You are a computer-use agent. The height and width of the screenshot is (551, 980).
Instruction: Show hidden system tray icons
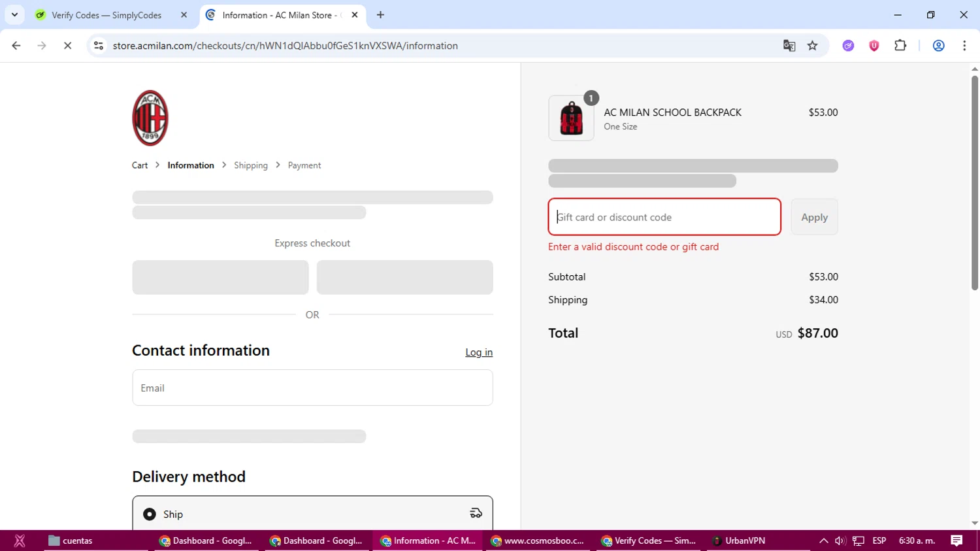pyautogui.click(x=823, y=541)
